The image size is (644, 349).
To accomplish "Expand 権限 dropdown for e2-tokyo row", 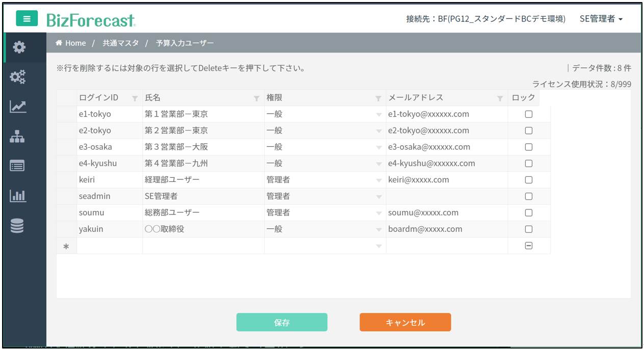I will (378, 131).
